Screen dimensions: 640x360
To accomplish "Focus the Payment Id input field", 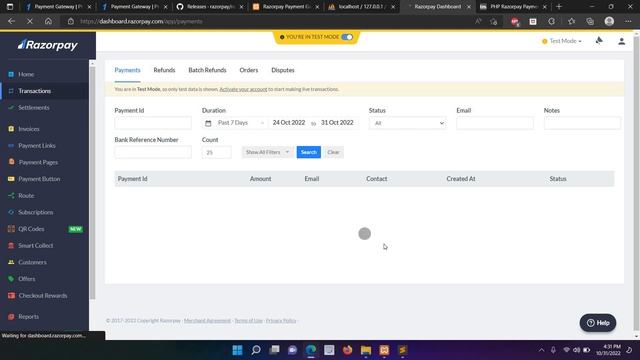I will pyautogui.click(x=153, y=123).
